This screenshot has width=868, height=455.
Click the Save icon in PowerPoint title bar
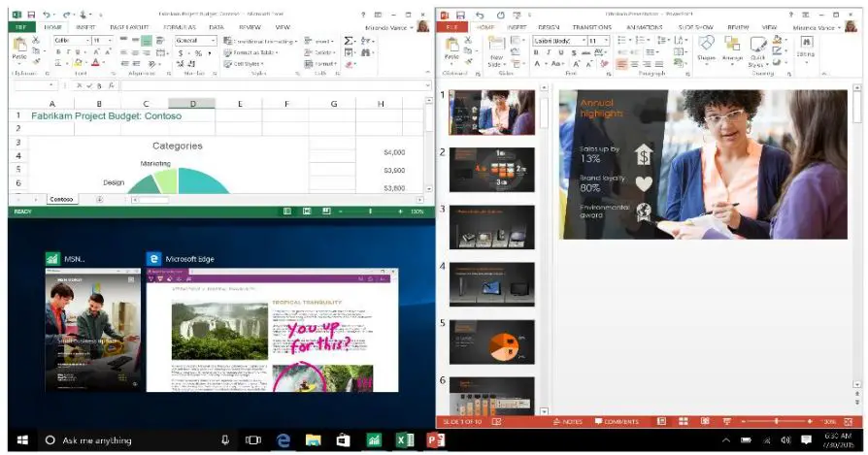460,15
